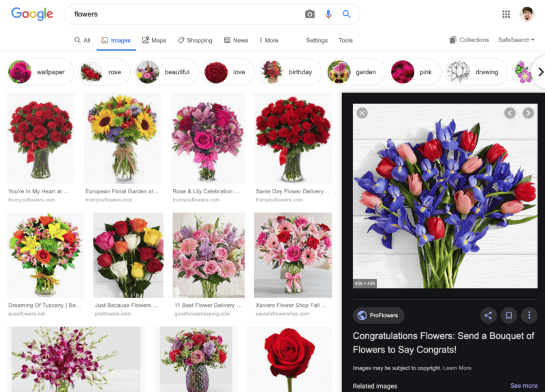545x392 pixels.
Task: Start voice search with microphone icon
Action: tap(328, 14)
